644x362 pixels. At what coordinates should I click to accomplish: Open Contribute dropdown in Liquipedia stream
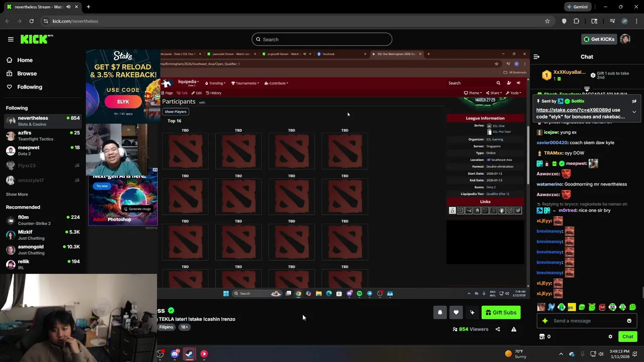277,83
